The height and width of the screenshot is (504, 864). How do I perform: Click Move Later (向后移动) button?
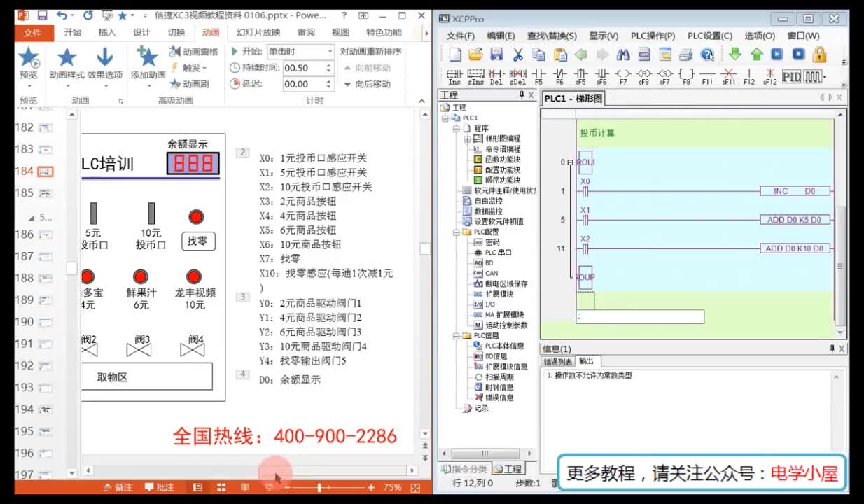pos(367,84)
